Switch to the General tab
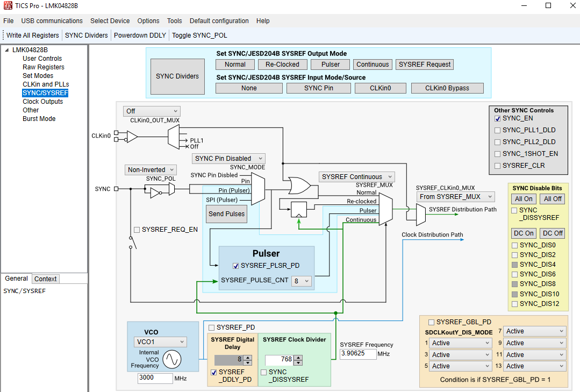Viewport: 580px width, 392px height. click(x=16, y=279)
